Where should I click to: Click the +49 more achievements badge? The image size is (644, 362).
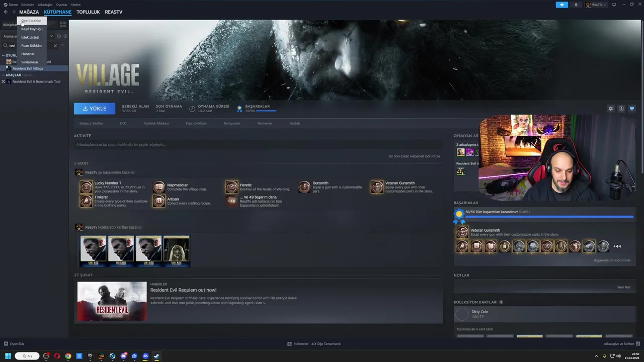point(231,201)
